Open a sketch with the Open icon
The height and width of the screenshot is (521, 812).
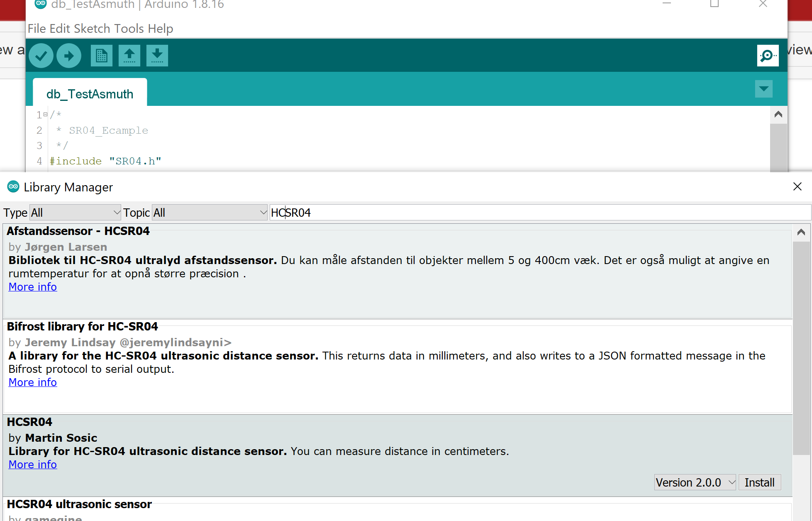click(x=129, y=55)
